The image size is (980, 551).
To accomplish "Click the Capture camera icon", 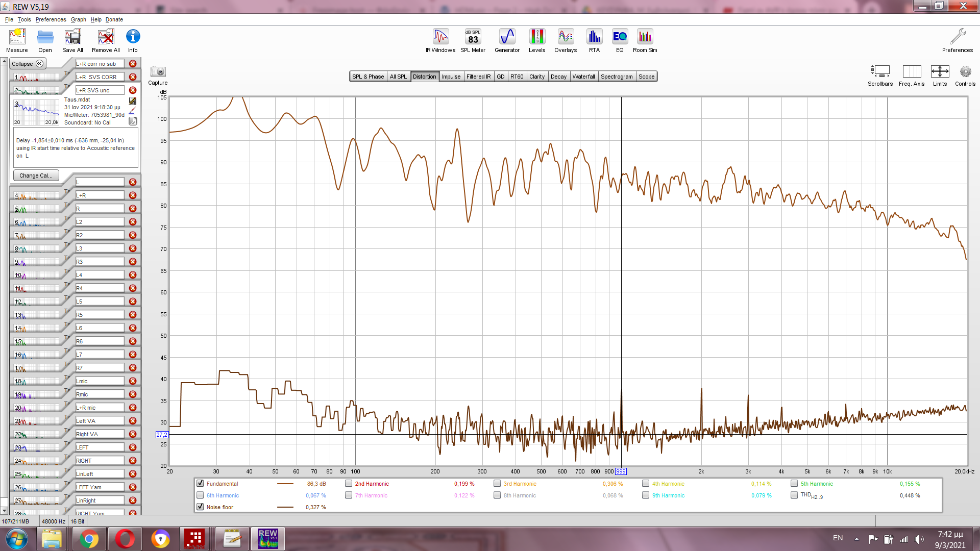I will [158, 72].
